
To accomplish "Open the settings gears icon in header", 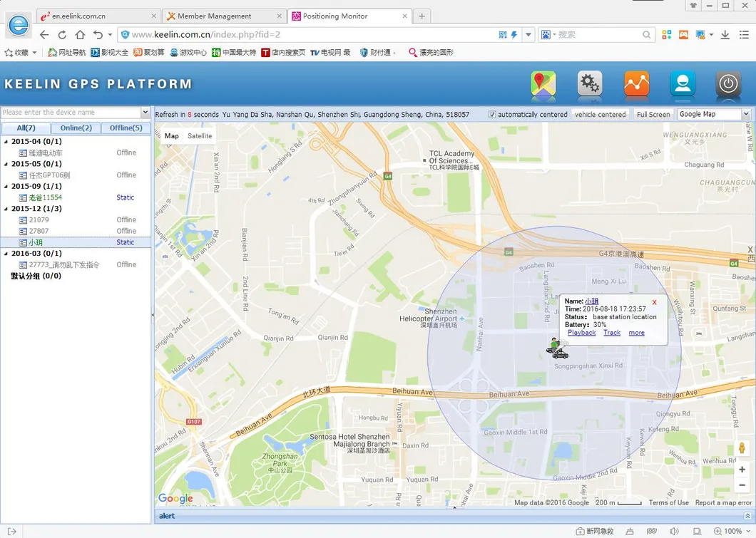I will [589, 83].
